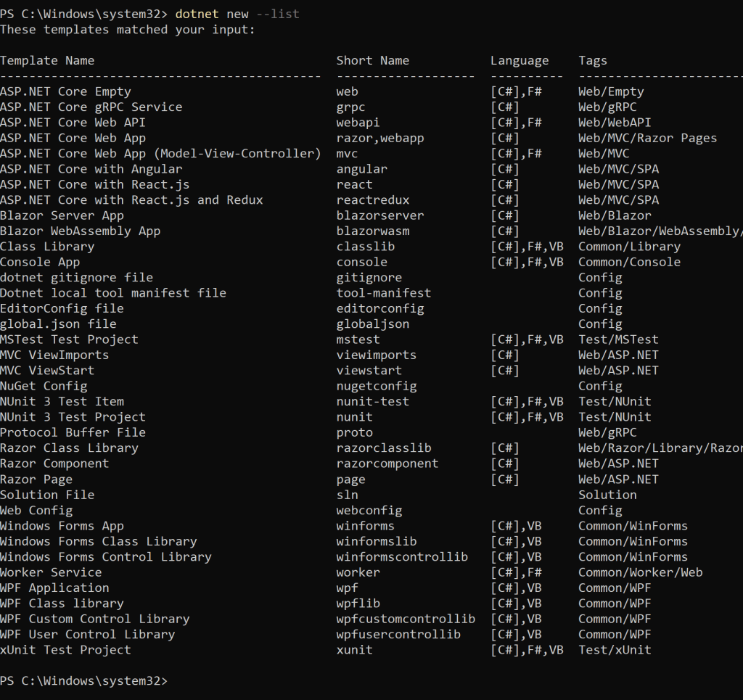Image resolution: width=743 pixels, height=700 pixels.
Task: Select the 'Solution' tag
Action: pyautogui.click(x=607, y=495)
